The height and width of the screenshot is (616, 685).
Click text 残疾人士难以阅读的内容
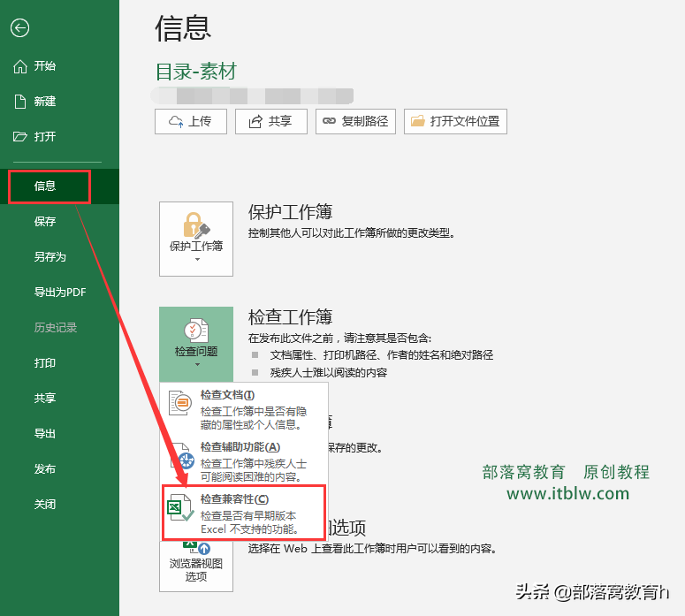(x=329, y=373)
